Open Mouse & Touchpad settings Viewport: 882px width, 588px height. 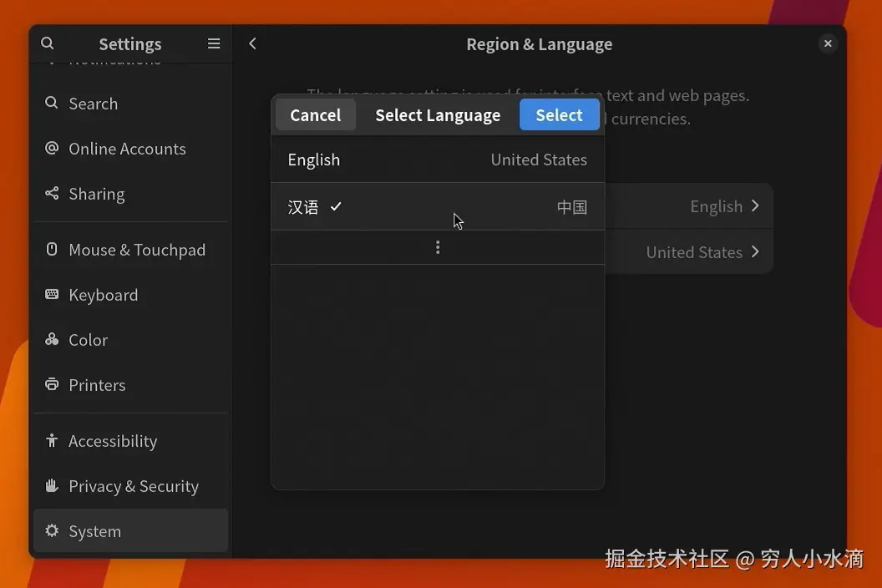[x=130, y=250]
